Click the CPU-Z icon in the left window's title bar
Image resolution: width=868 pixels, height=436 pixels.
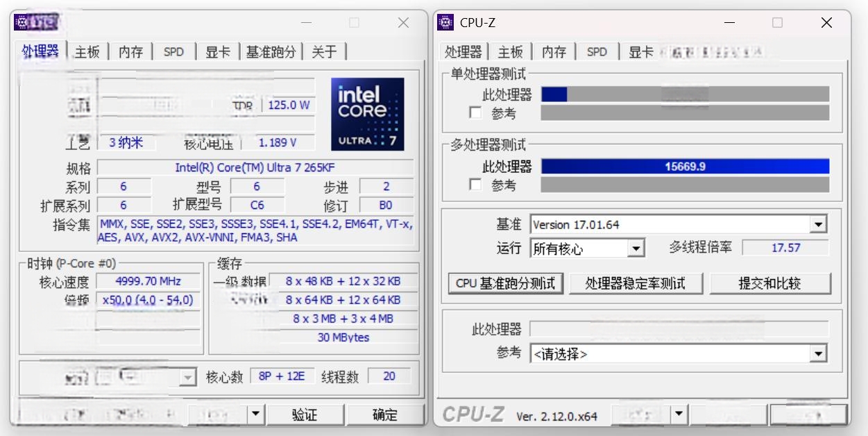click(x=22, y=23)
